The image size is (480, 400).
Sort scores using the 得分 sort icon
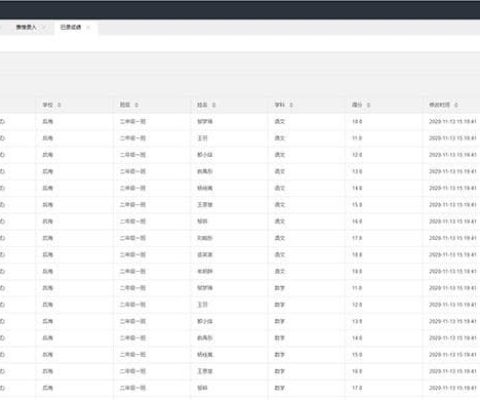[368, 105]
